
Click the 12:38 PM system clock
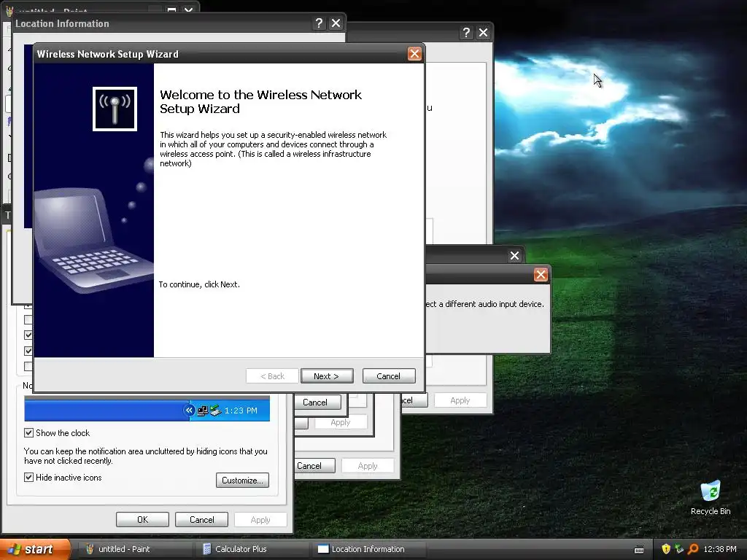click(x=720, y=549)
